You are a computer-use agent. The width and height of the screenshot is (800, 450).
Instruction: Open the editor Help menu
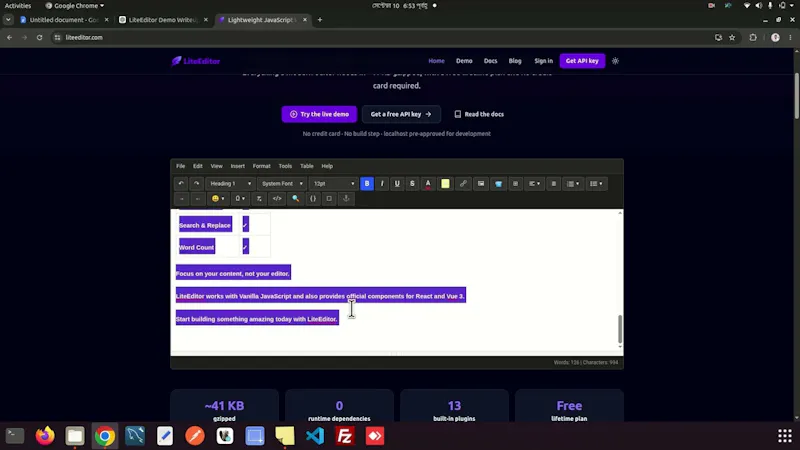(x=327, y=166)
